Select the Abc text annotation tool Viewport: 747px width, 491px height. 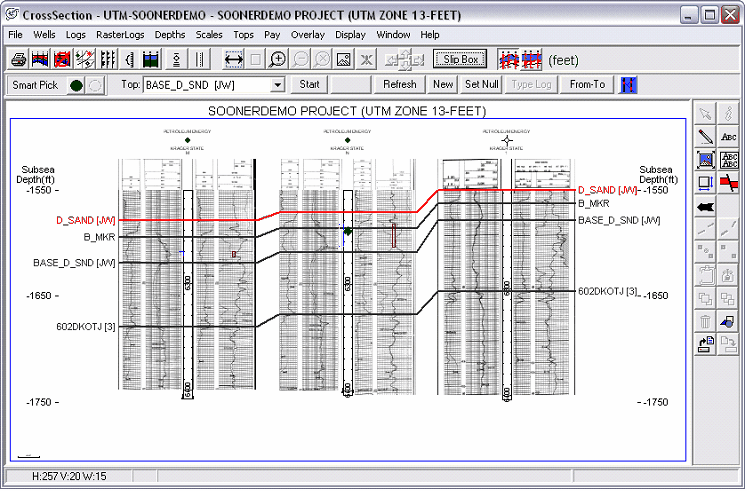[729, 136]
